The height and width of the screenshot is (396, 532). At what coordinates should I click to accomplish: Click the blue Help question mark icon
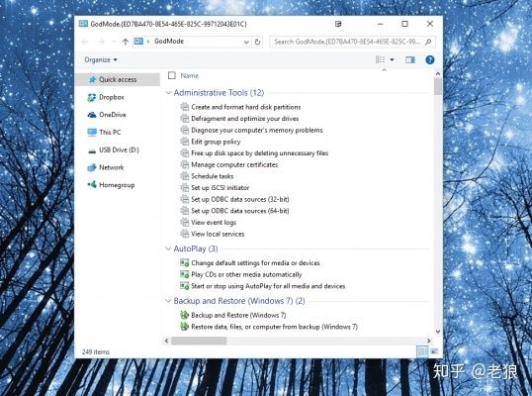[429, 59]
